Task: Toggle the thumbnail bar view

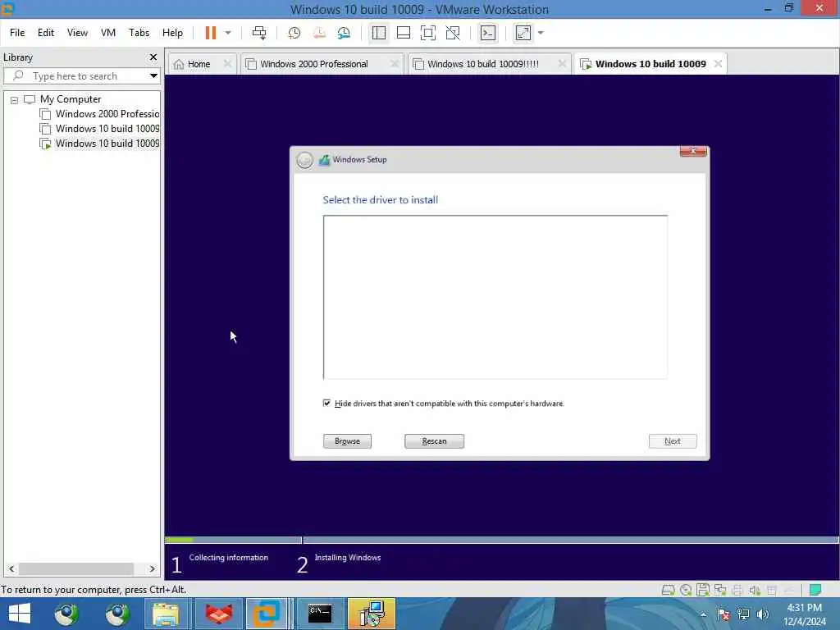Action: pos(404,33)
